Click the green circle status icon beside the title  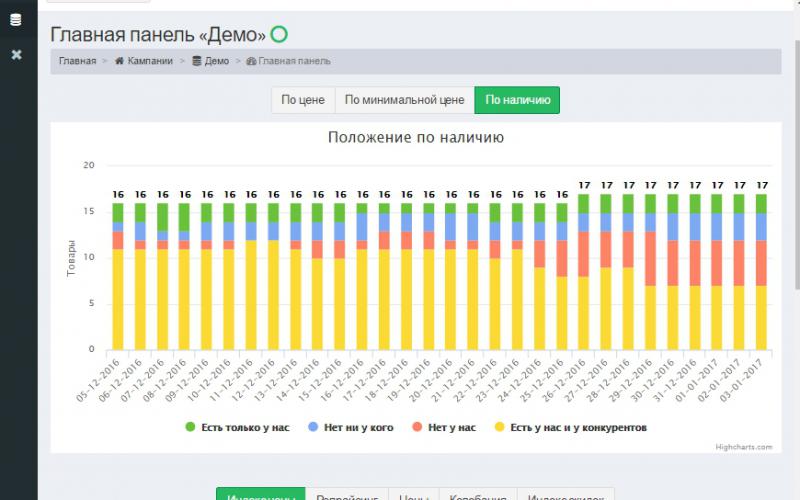point(279,35)
